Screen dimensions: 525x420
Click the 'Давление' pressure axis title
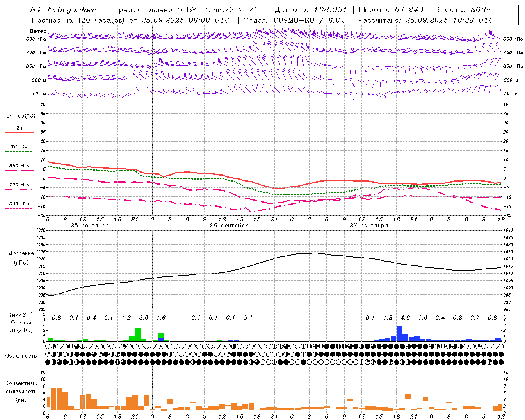point(21,253)
